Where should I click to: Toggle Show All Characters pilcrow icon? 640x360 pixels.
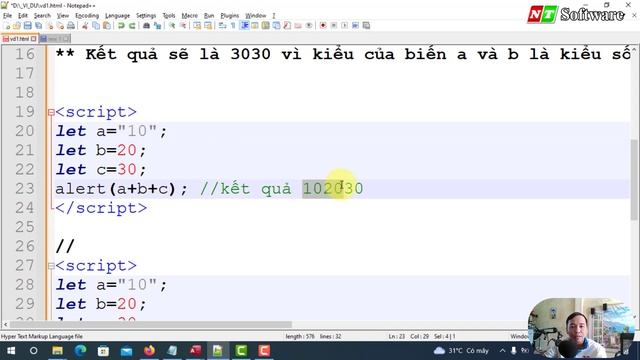[233, 26]
